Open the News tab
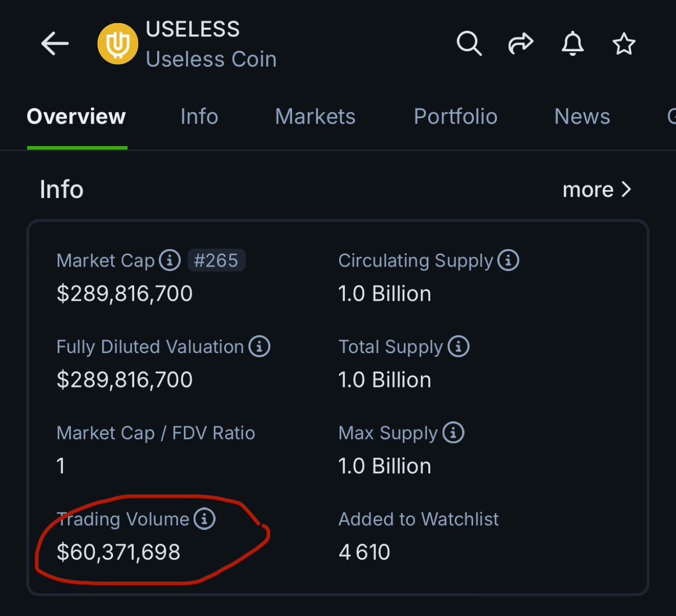 click(582, 117)
